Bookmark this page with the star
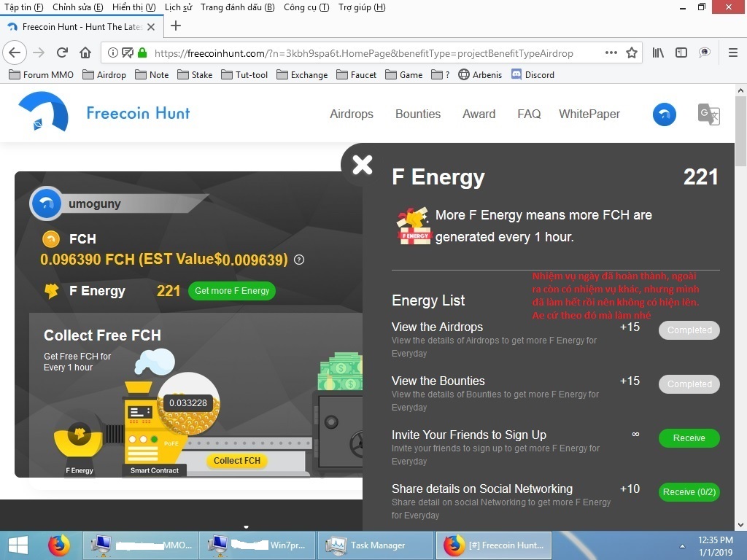This screenshot has width=747, height=560. [632, 52]
